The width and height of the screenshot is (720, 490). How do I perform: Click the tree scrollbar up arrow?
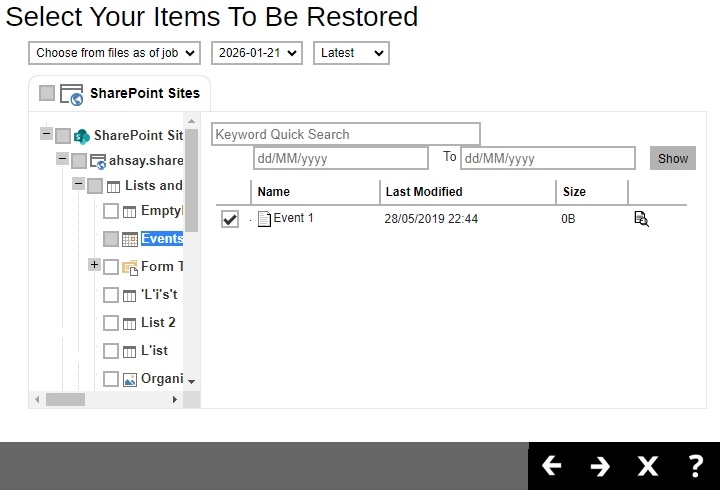tap(191, 121)
